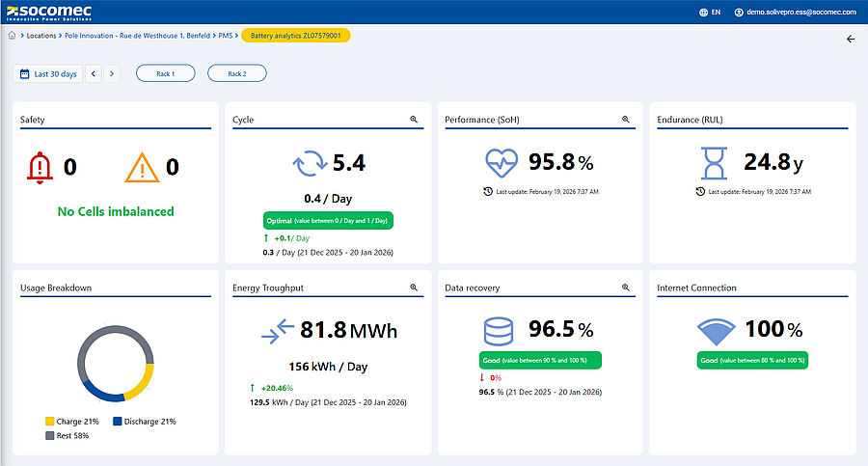Screen dimensions: 868x466
Task: Open the EN language selector
Action: click(716, 13)
